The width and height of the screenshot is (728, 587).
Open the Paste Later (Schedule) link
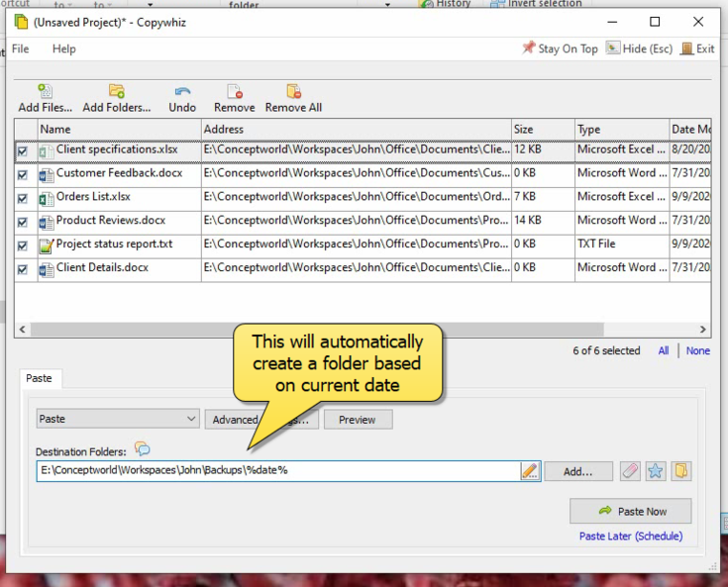pyautogui.click(x=631, y=536)
